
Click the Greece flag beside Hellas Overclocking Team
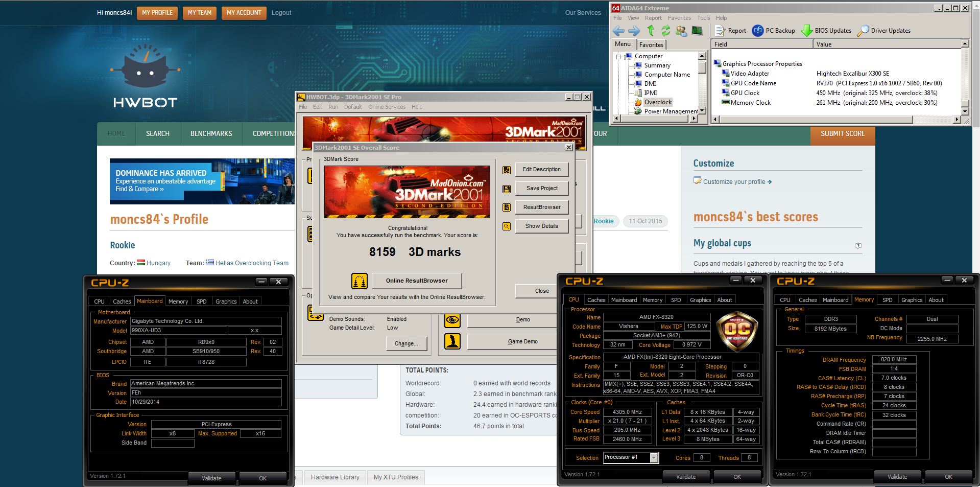(210, 263)
